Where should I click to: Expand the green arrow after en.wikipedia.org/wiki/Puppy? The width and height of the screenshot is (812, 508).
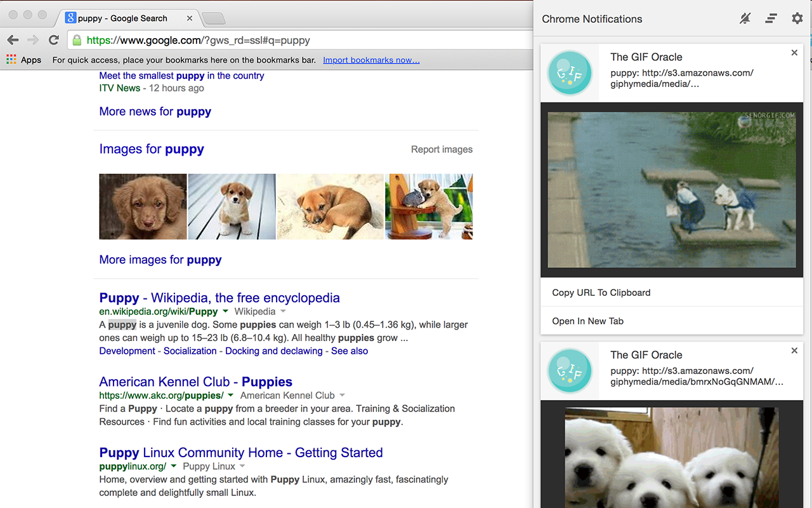225,312
